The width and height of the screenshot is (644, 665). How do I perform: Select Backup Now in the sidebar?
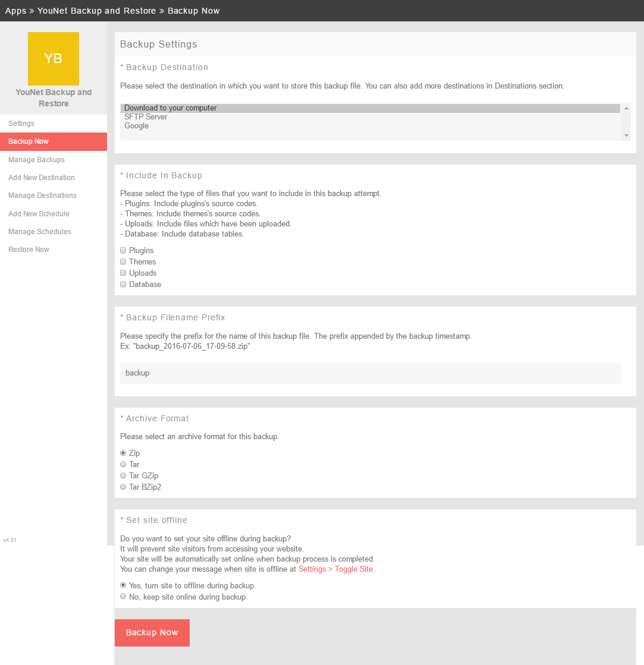[x=54, y=141]
